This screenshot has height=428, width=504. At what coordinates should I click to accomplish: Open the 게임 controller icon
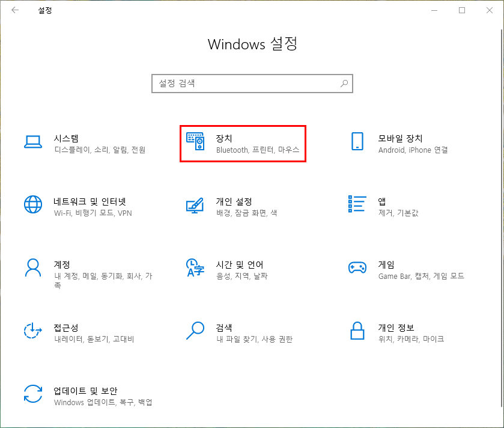pos(357,267)
